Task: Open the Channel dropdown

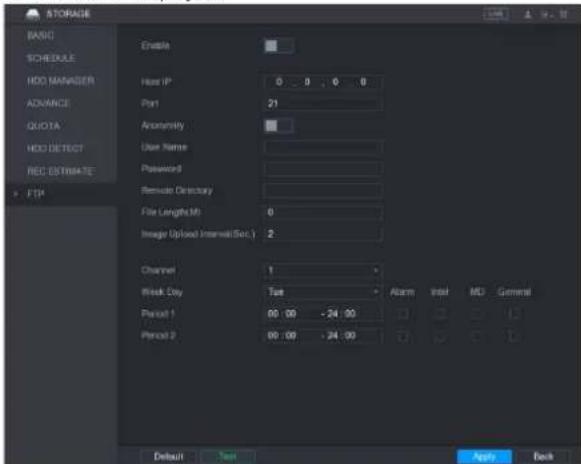Action: point(323,270)
